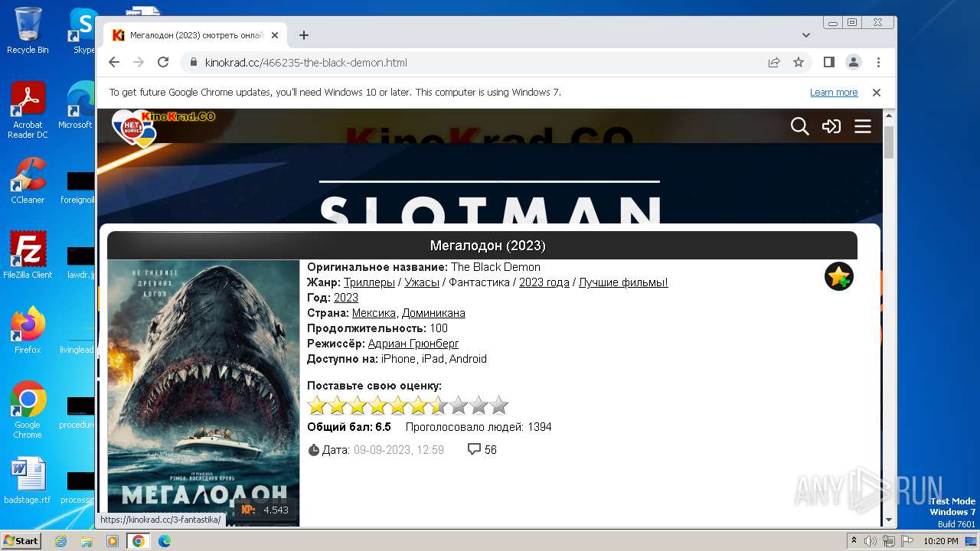
Task: Click the share page icon in address bar
Action: (774, 62)
